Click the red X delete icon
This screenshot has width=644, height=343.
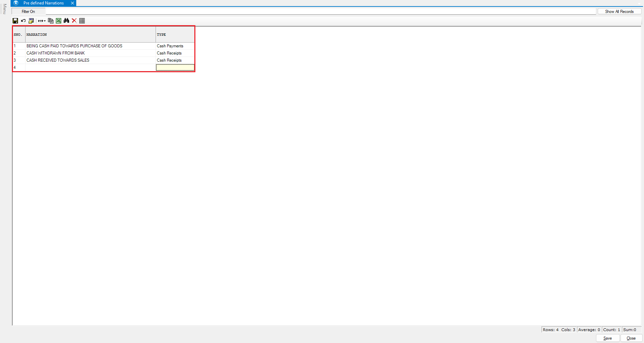click(x=74, y=21)
